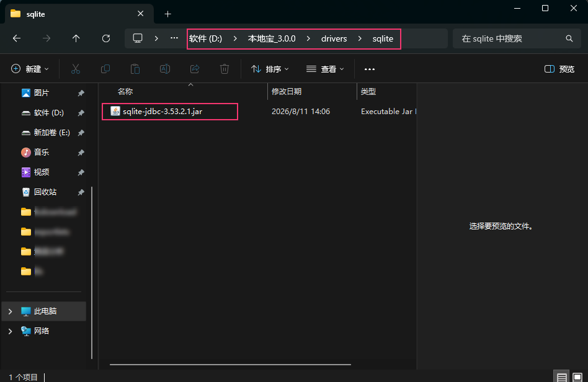
Task: Click the pin icon beside 软件 (D:)
Action: pos(81,113)
